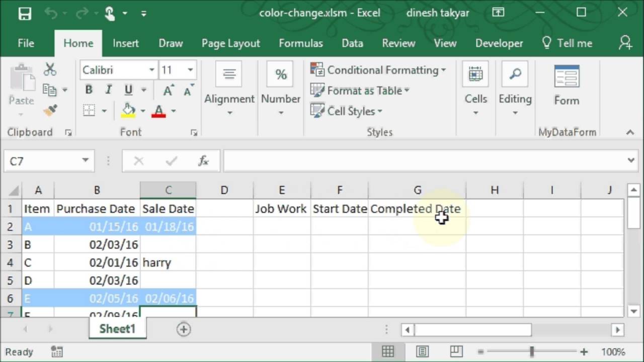Open the Editing group menu
This screenshot has width=644, height=362.
pyautogui.click(x=515, y=88)
